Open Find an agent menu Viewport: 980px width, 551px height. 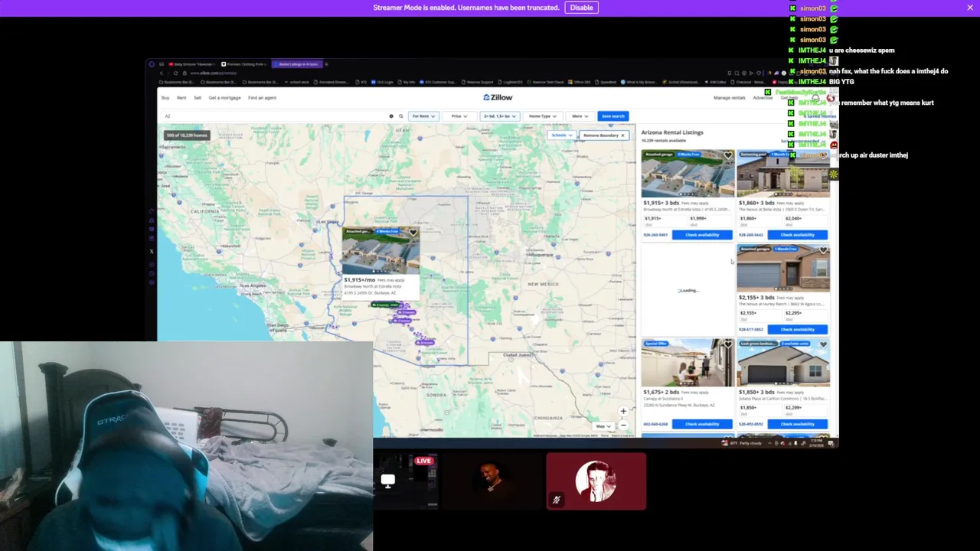pos(262,98)
